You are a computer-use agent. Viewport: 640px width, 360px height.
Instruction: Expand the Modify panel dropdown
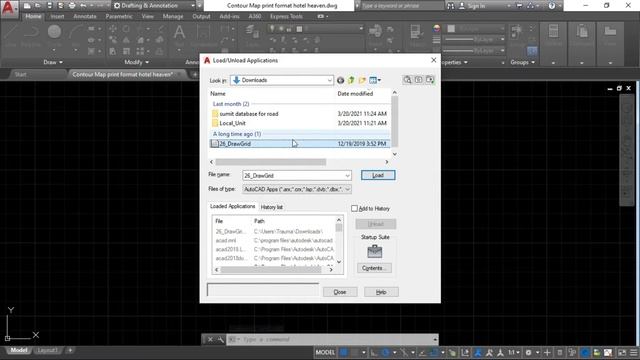click(x=137, y=62)
